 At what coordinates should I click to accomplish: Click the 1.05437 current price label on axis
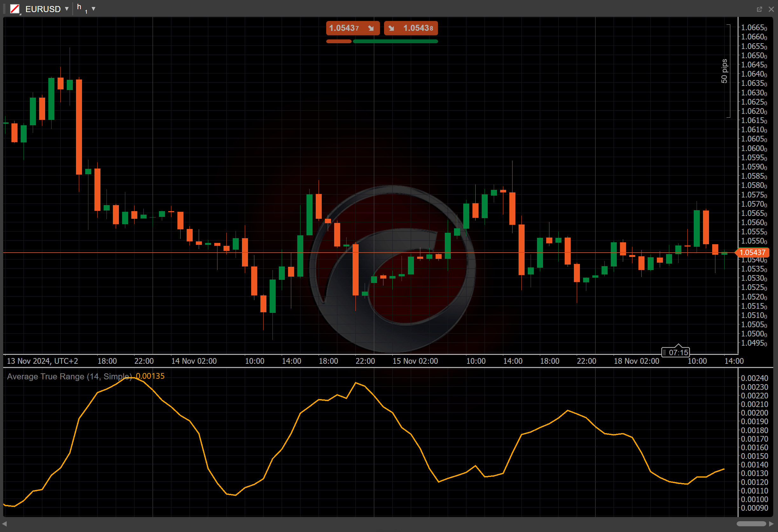[752, 252]
